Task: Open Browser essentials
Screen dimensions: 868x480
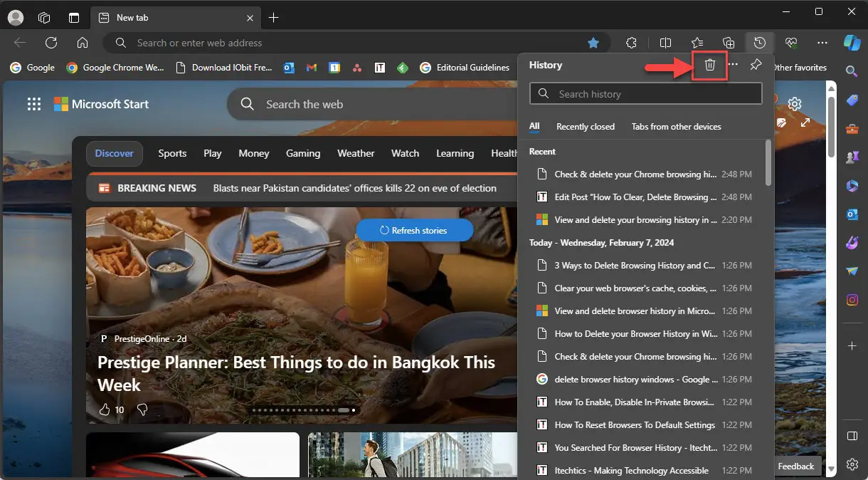Action: coord(791,43)
